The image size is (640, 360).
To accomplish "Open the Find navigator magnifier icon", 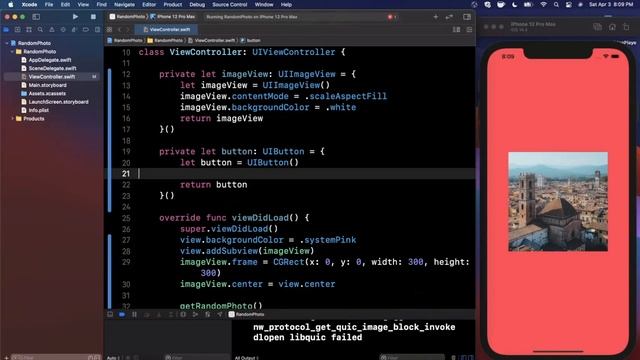I will (40, 29).
